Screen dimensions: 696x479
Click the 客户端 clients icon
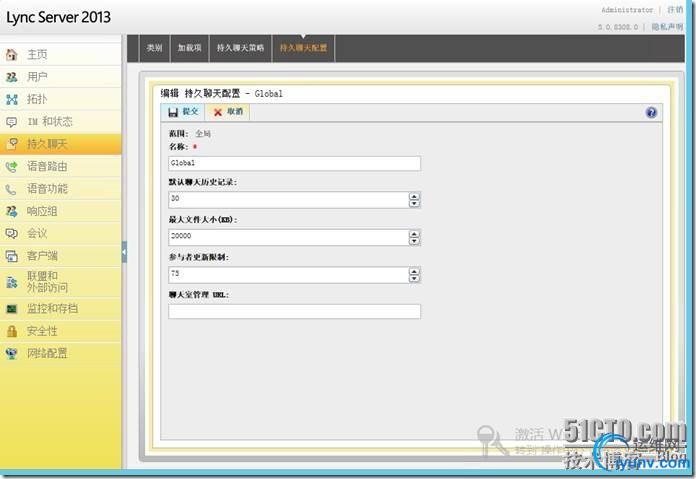click(12, 256)
